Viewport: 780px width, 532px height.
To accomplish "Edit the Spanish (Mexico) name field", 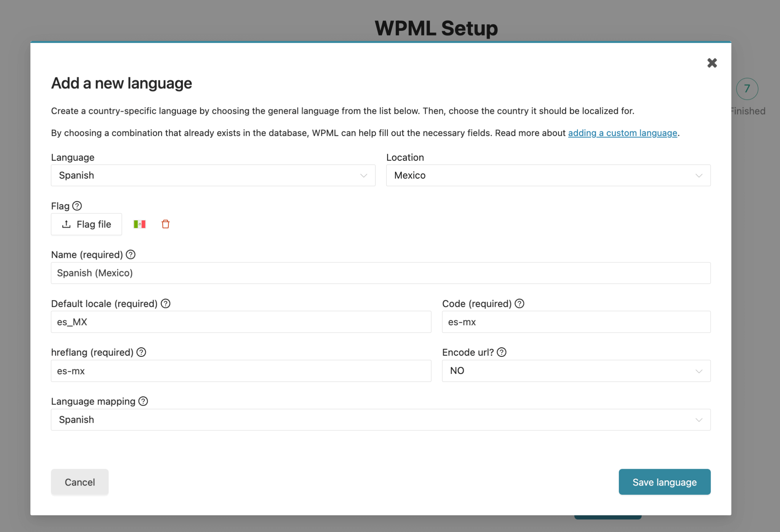I will 380,273.
